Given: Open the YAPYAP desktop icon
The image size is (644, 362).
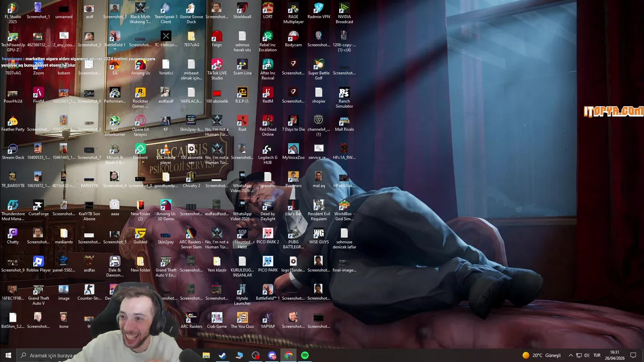Looking at the screenshot, I should coord(268,320).
